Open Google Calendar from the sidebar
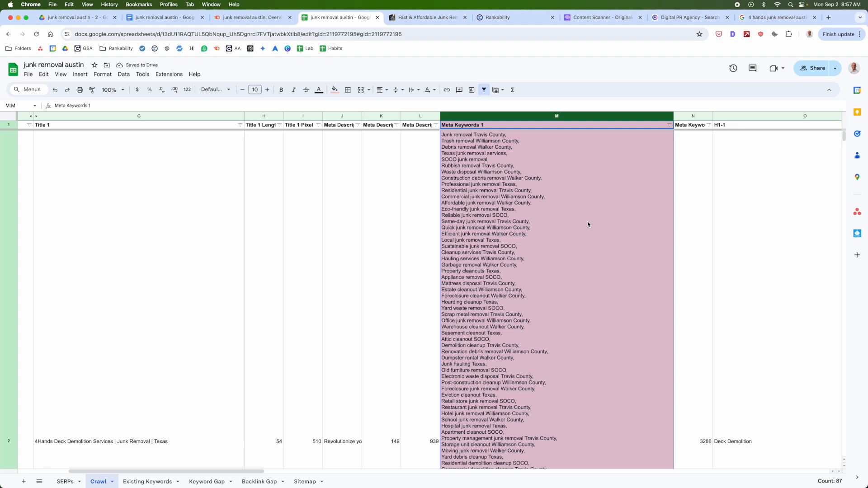 pos(858,90)
